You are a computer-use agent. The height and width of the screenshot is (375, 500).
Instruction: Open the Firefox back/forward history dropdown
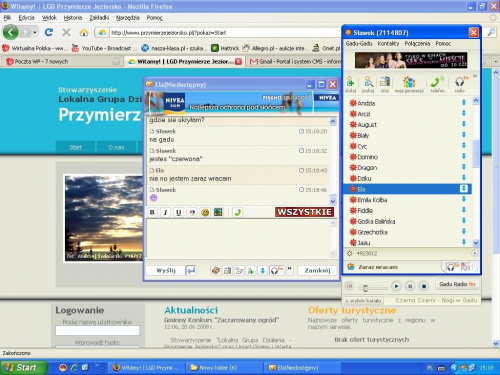pyautogui.click(x=35, y=32)
